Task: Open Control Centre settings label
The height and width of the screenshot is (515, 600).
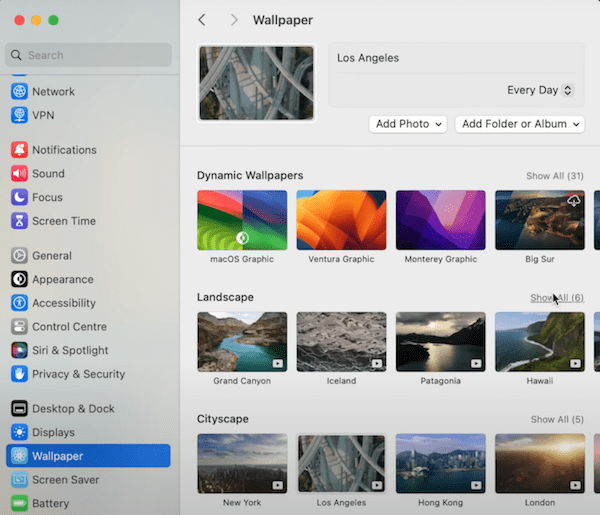Action: 69,327
